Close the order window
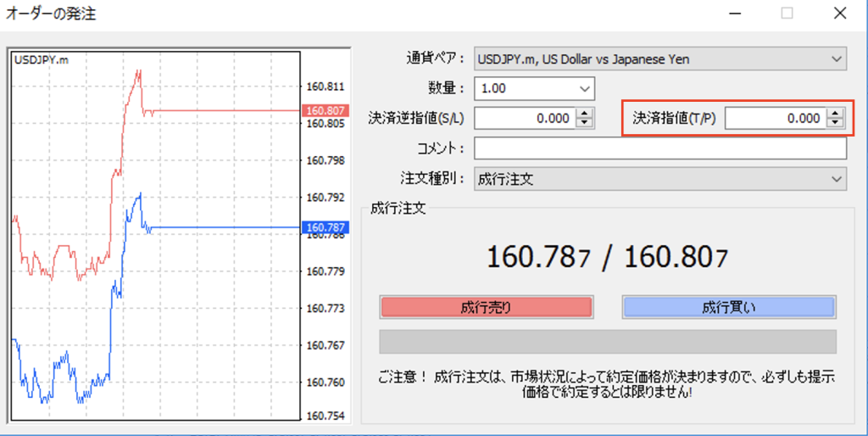The image size is (868, 436). 838,14
